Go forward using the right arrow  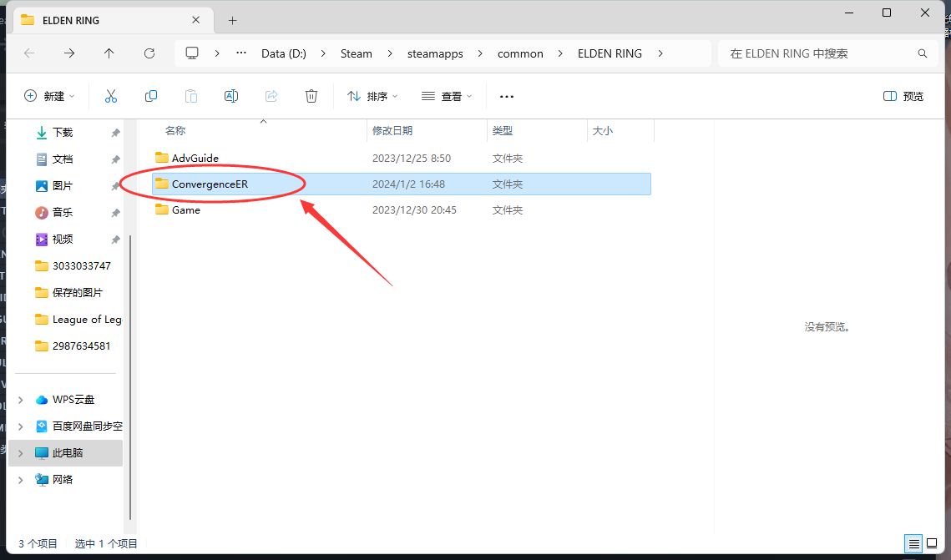point(69,53)
